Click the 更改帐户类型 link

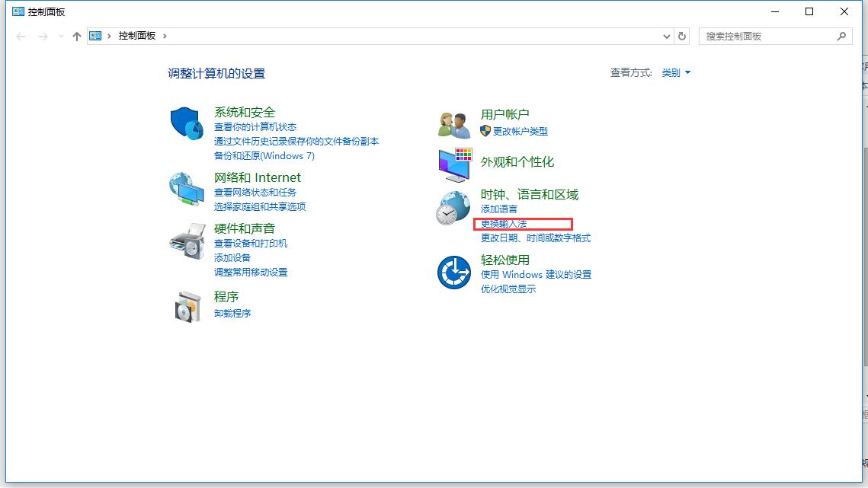coord(520,131)
